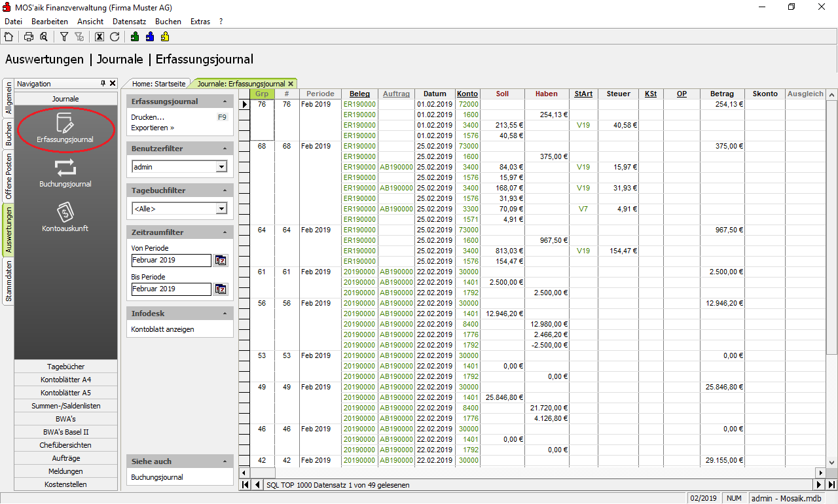The image size is (838, 504).
Task: Click the refresh arrow icon in the toolbar
Action: pyautogui.click(x=115, y=37)
